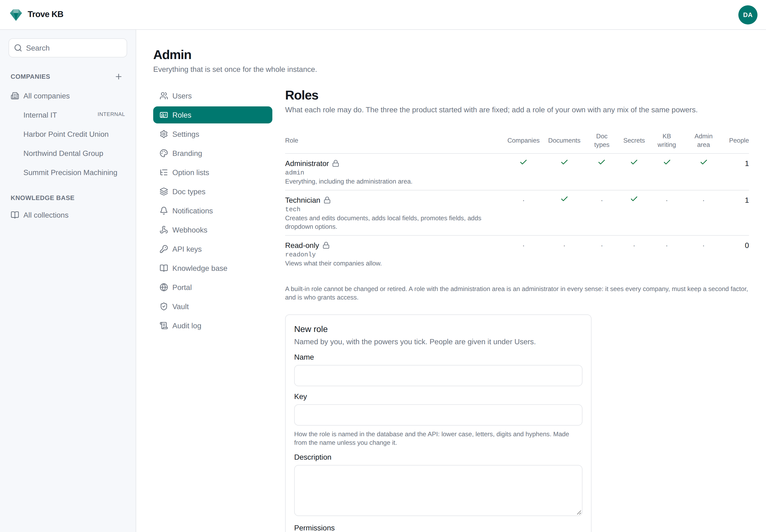Click the Doc types layers icon
766x532 pixels.
164,192
